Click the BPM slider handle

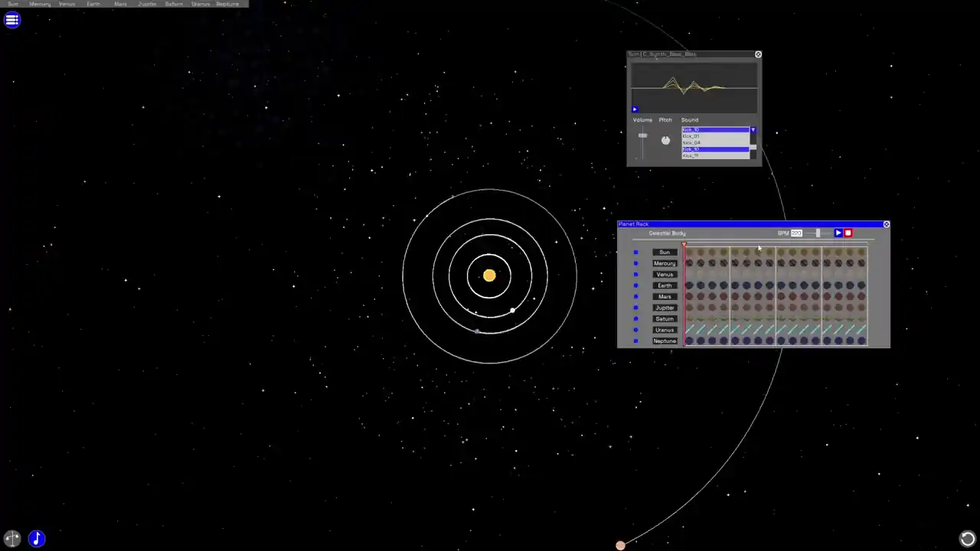click(818, 233)
